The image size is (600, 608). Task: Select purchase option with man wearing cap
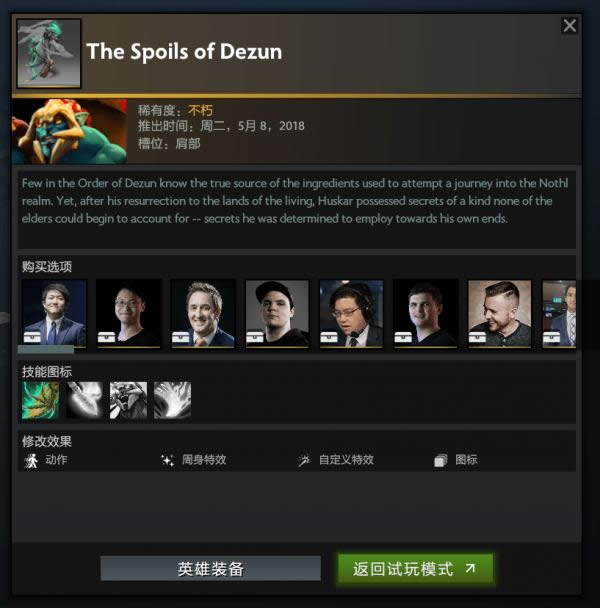277,313
